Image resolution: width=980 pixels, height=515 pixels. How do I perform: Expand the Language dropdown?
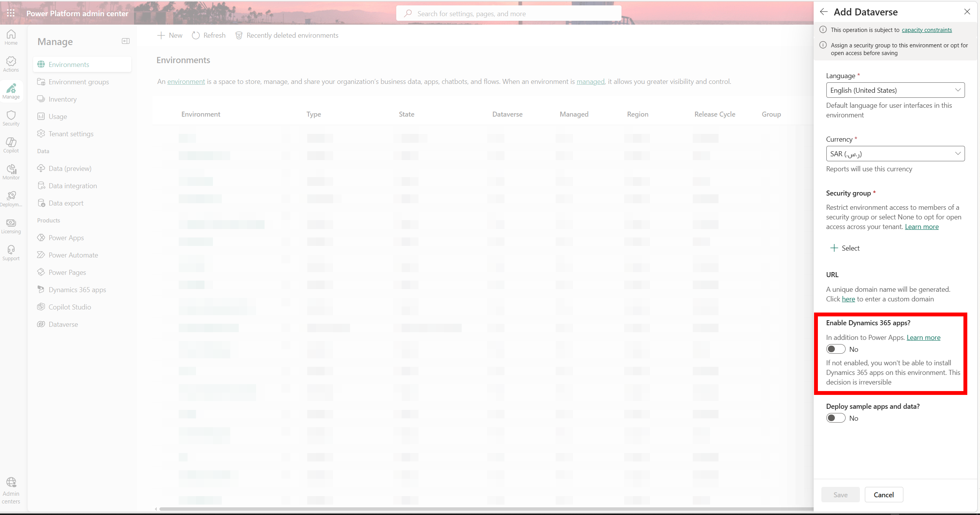coord(895,90)
